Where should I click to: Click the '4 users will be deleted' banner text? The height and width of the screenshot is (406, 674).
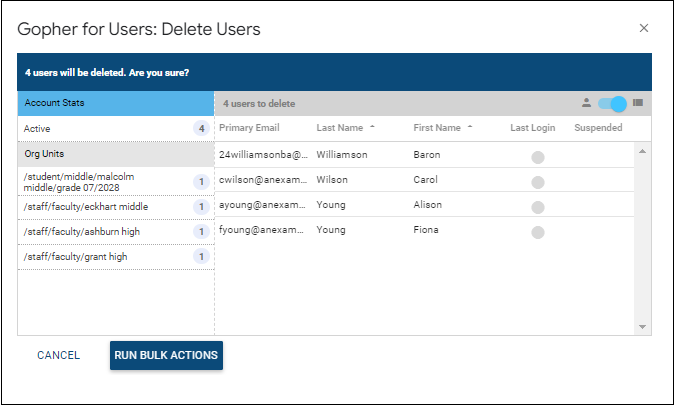(x=107, y=73)
